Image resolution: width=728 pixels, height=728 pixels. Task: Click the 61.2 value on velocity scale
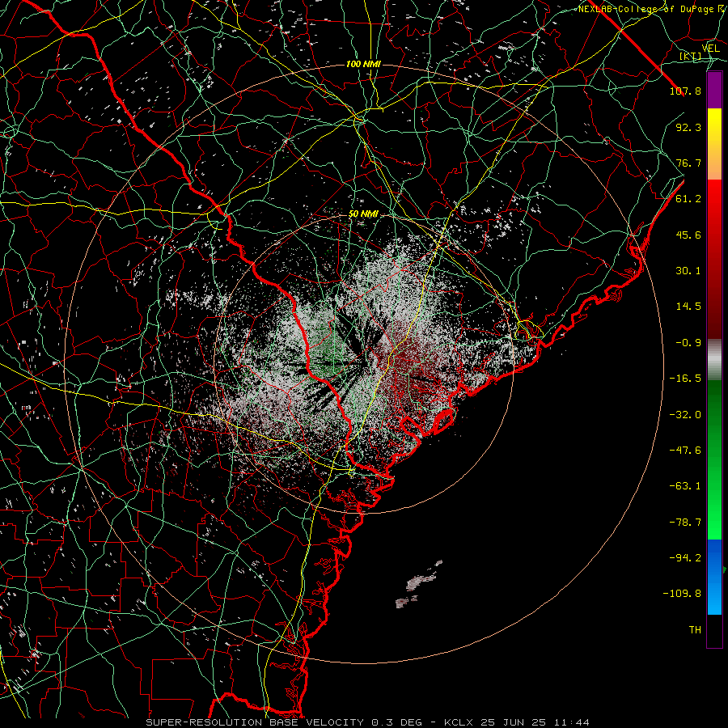(688, 199)
